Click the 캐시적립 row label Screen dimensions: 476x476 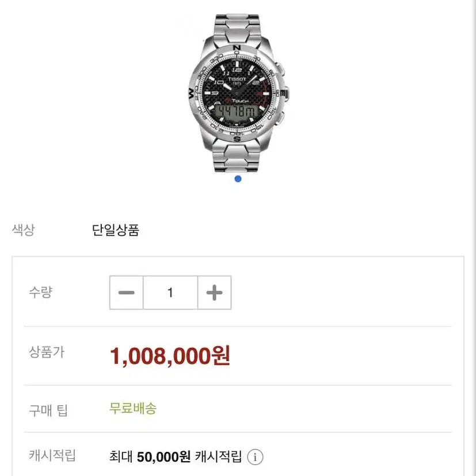point(52,455)
